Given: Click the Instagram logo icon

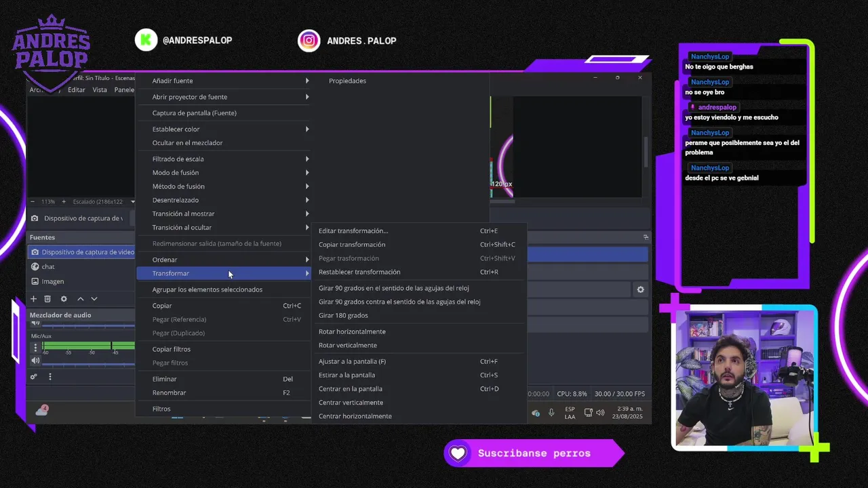Looking at the screenshot, I should [309, 40].
